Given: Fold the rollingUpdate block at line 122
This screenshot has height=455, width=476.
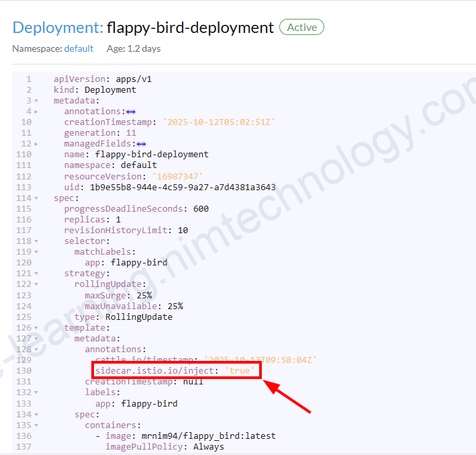Looking at the screenshot, I should pyautogui.click(x=36, y=284).
